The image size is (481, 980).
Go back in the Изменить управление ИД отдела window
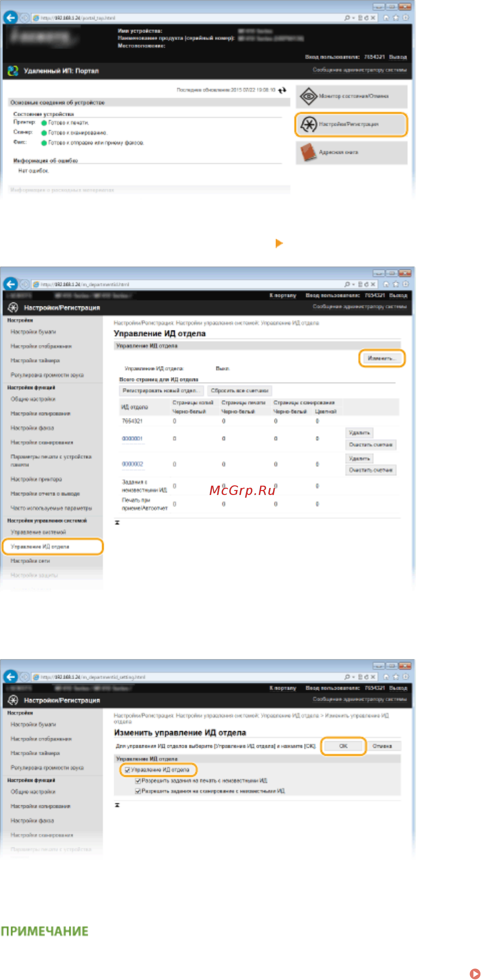click(11, 676)
